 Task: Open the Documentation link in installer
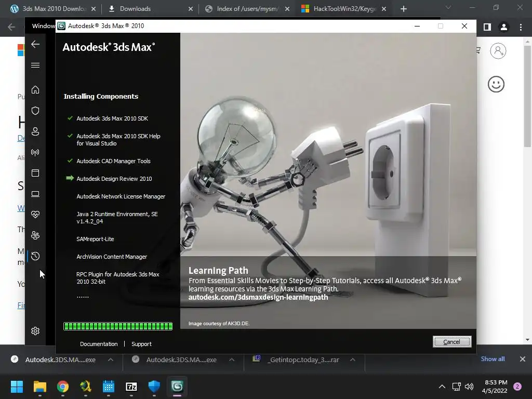pyautogui.click(x=99, y=344)
